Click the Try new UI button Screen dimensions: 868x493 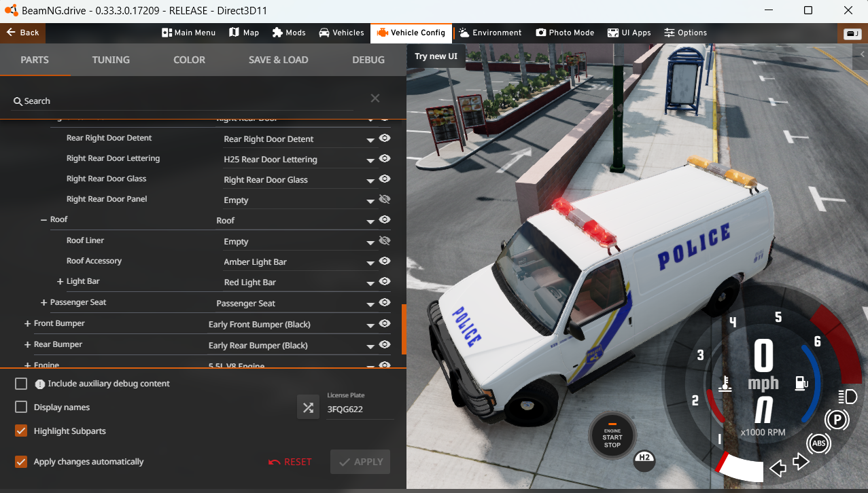436,56
